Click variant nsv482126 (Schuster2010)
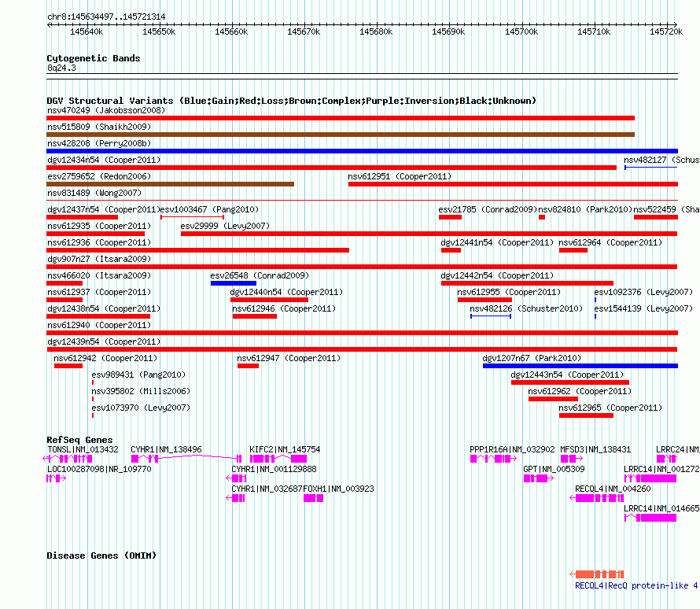 point(526,309)
